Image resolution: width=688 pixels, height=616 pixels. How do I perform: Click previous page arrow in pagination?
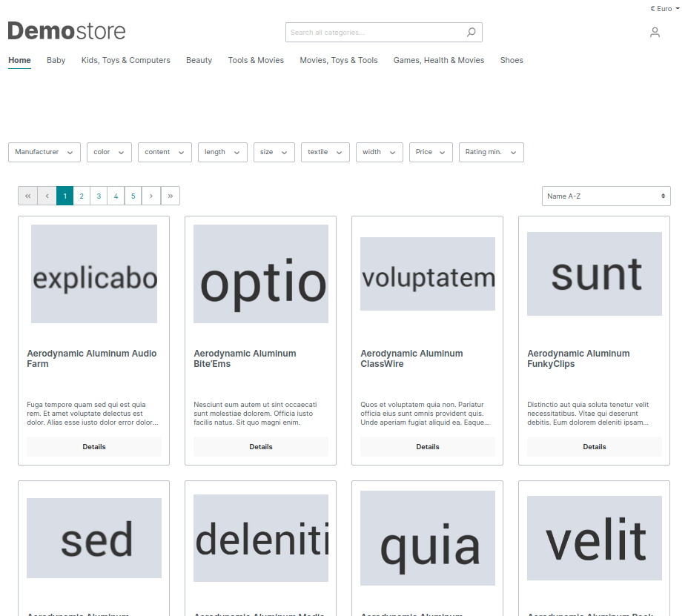[x=47, y=196]
